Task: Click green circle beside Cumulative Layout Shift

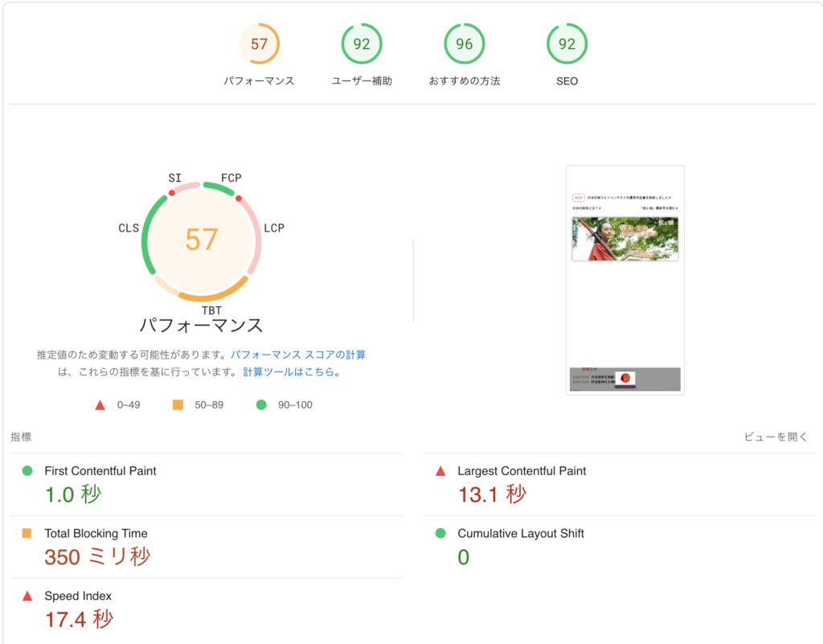Action: tap(440, 533)
